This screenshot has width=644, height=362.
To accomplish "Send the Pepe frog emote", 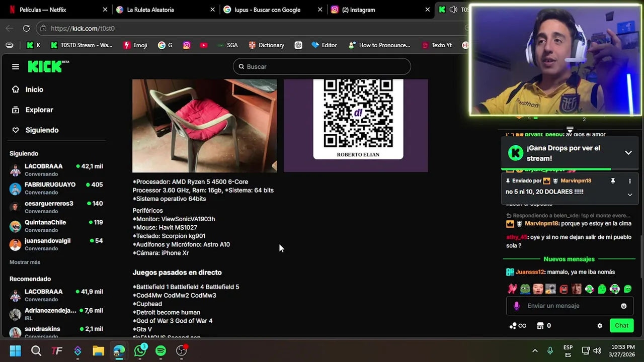I will (525, 289).
